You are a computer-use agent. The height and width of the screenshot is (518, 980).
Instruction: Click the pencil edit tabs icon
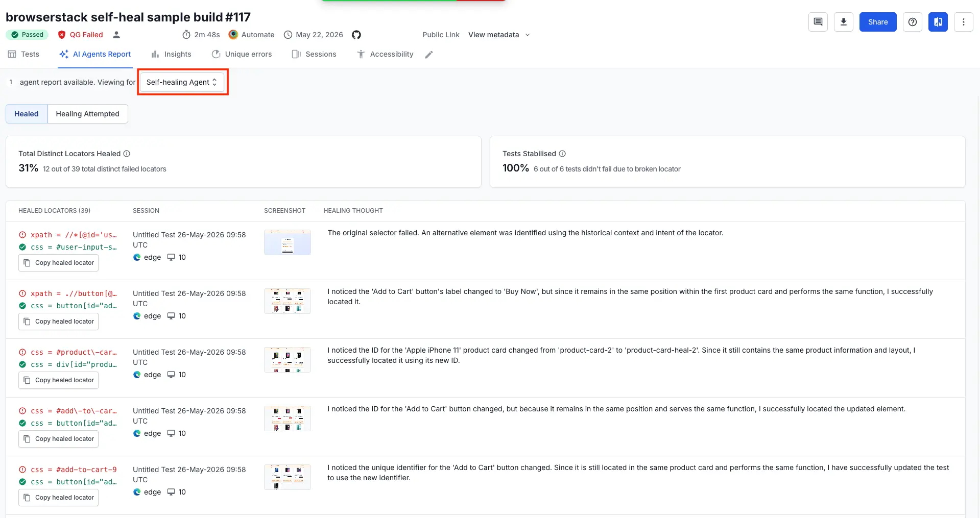(x=429, y=54)
